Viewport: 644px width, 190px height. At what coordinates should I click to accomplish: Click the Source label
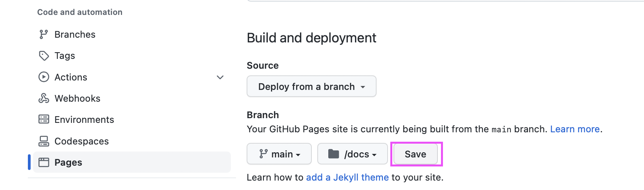(x=263, y=66)
